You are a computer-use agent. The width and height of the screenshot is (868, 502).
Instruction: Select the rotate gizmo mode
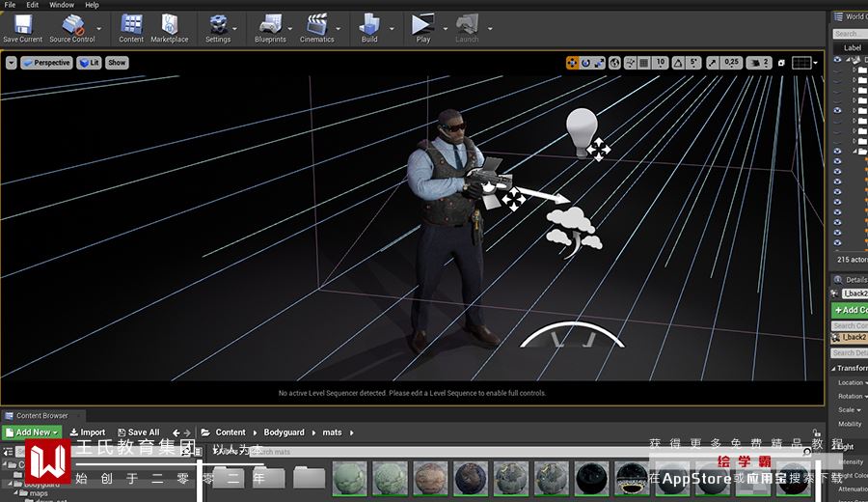point(585,63)
